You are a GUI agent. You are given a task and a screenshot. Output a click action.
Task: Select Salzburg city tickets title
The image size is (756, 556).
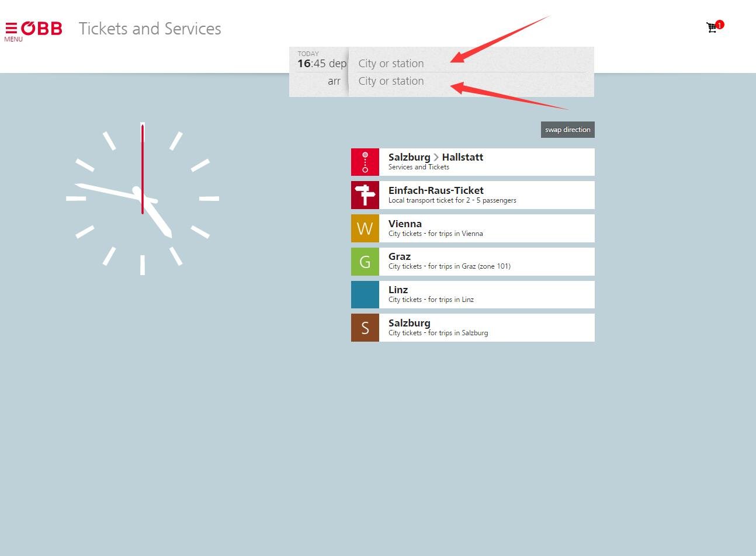point(409,323)
